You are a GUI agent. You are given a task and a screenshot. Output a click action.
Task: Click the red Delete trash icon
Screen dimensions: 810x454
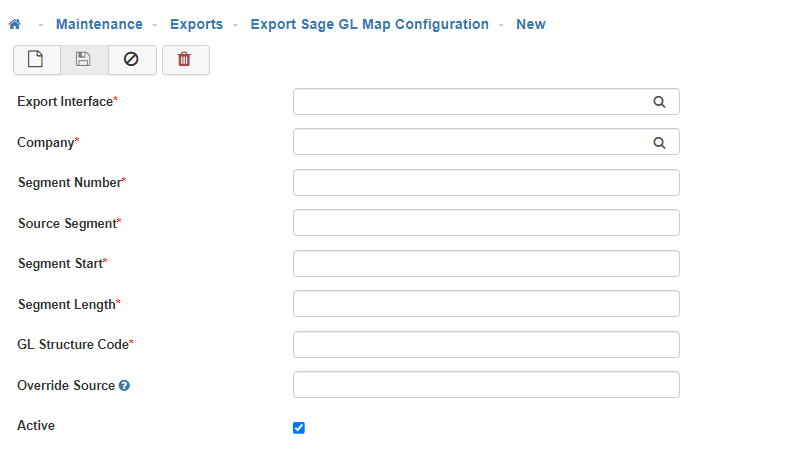tap(185, 59)
